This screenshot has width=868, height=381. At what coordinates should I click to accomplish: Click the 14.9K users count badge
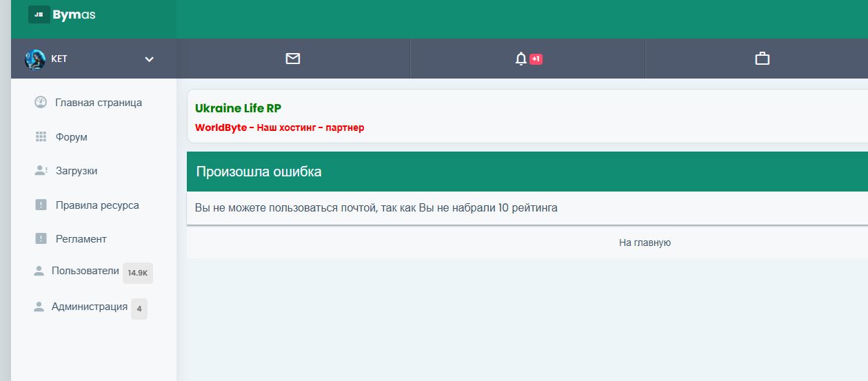coord(138,273)
